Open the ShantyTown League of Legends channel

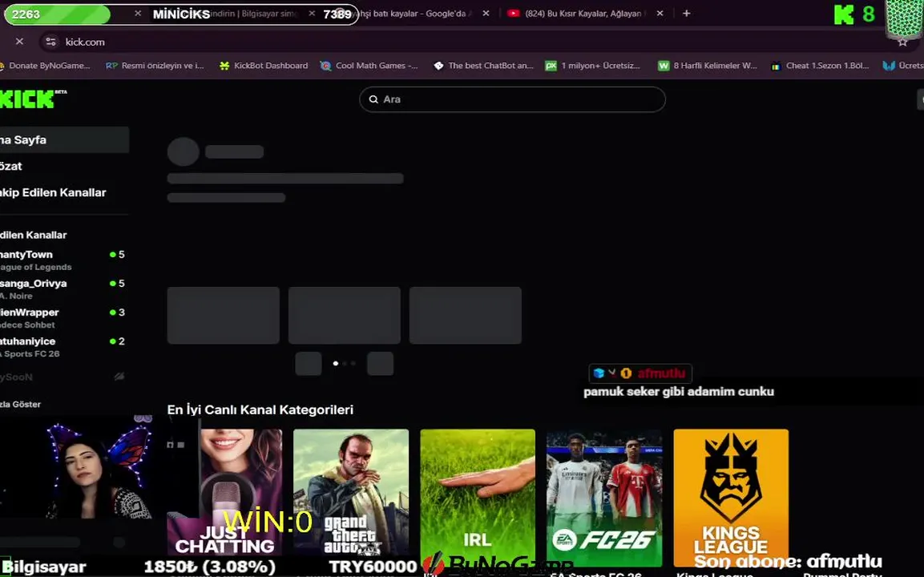click(x=63, y=260)
